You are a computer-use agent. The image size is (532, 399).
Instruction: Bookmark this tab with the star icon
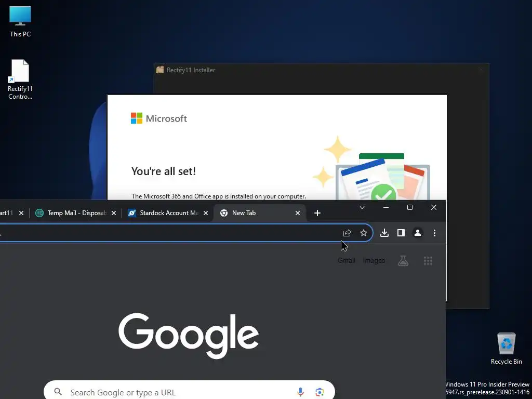[x=363, y=233]
